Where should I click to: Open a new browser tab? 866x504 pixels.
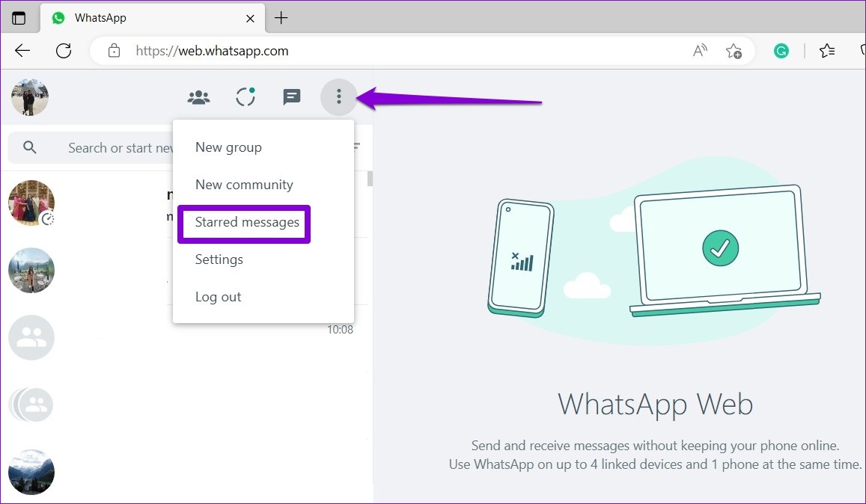[x=281, y=18]
